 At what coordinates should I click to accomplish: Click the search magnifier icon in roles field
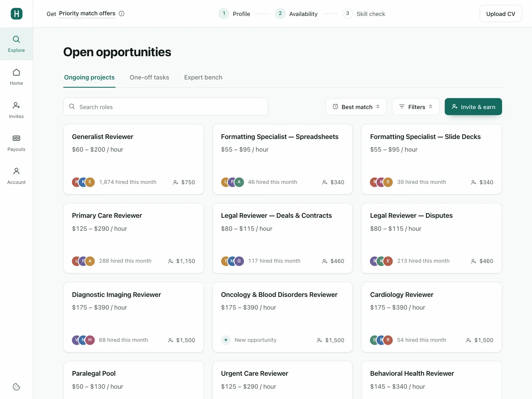click(72, 106)
